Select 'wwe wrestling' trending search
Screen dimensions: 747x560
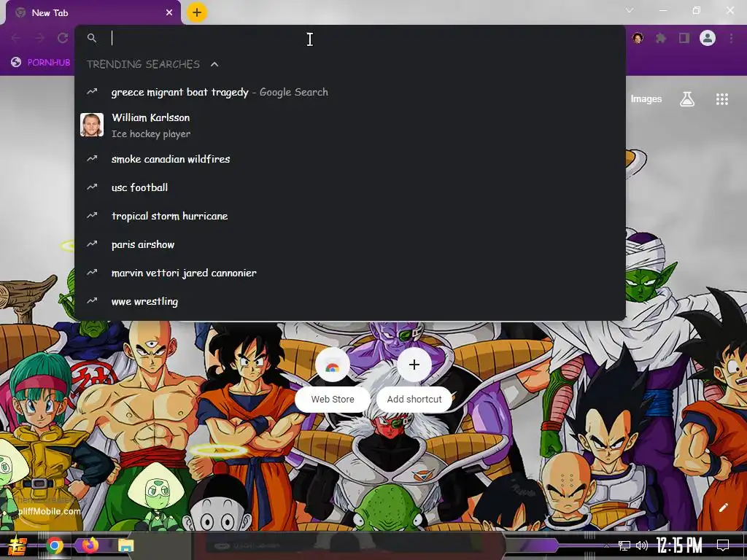pos(349,301)
